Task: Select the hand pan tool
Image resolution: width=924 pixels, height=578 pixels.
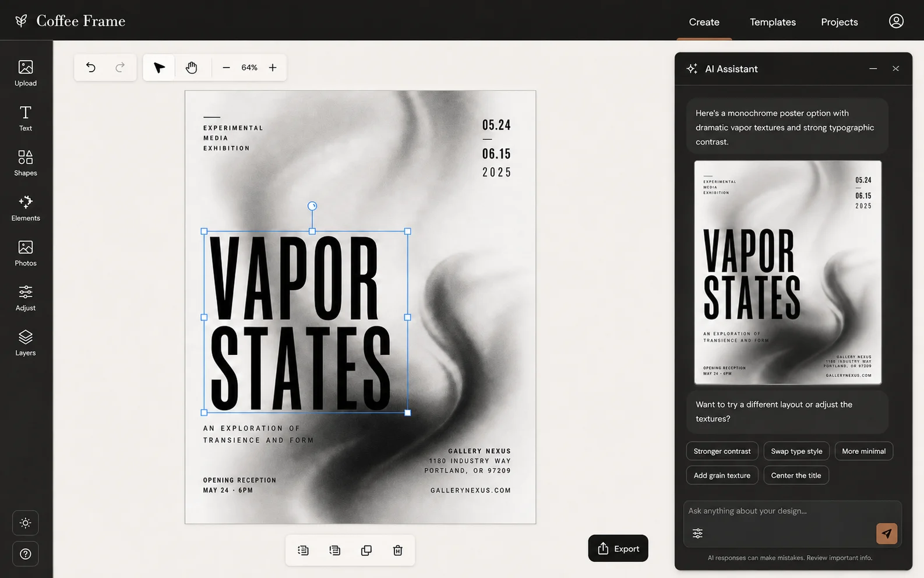Action: (191, 68)
